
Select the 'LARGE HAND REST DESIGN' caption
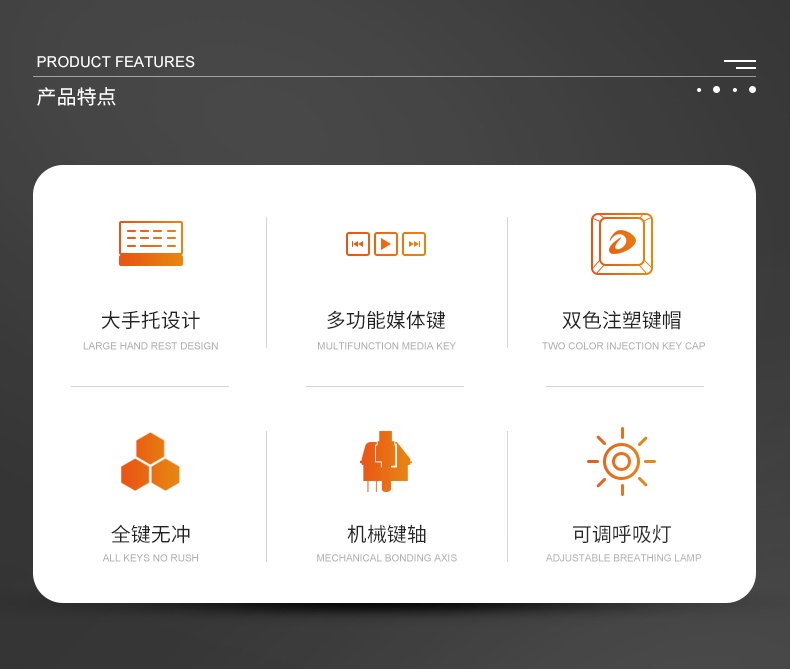(x=151, y=346)
